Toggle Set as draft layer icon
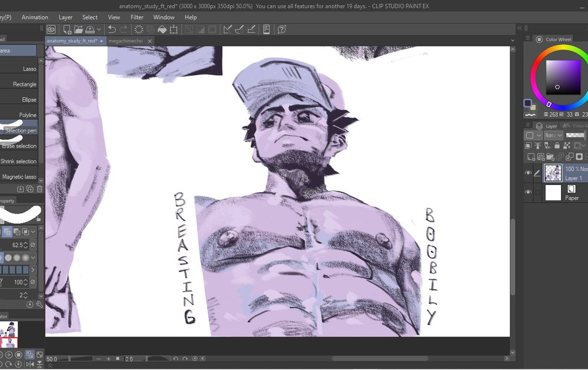Screen dimensions: 588x370 [547, 145]
